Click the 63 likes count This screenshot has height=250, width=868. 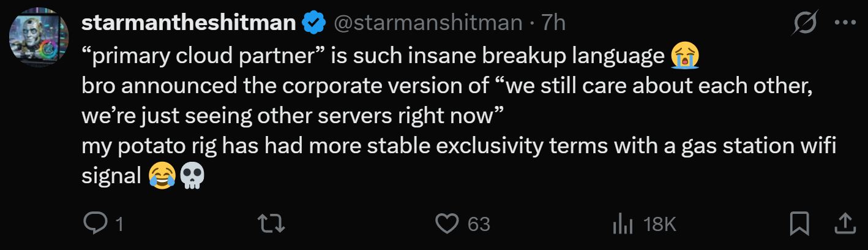point(479,225)
